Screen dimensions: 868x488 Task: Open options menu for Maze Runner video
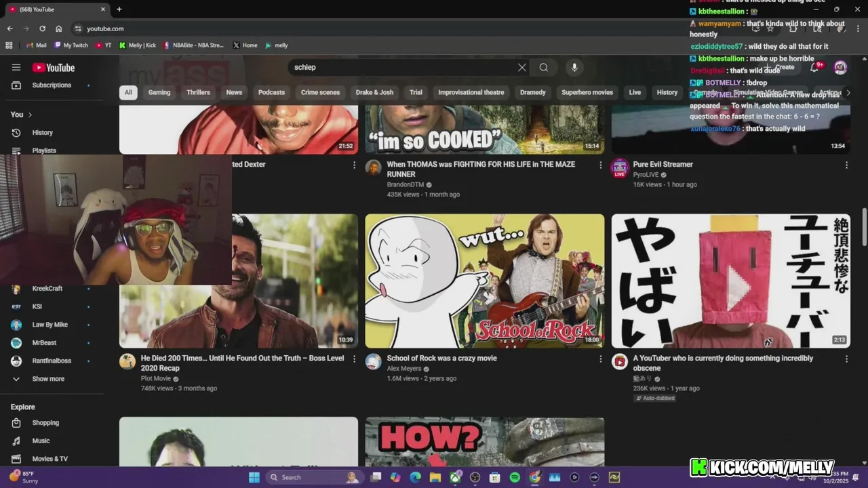point(600,165)
